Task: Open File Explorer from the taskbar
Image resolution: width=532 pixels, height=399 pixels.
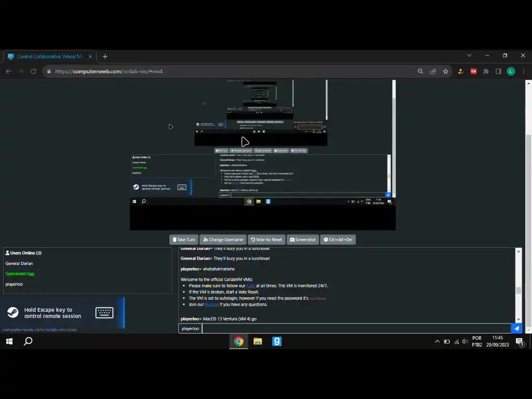Action: [258, 341]
